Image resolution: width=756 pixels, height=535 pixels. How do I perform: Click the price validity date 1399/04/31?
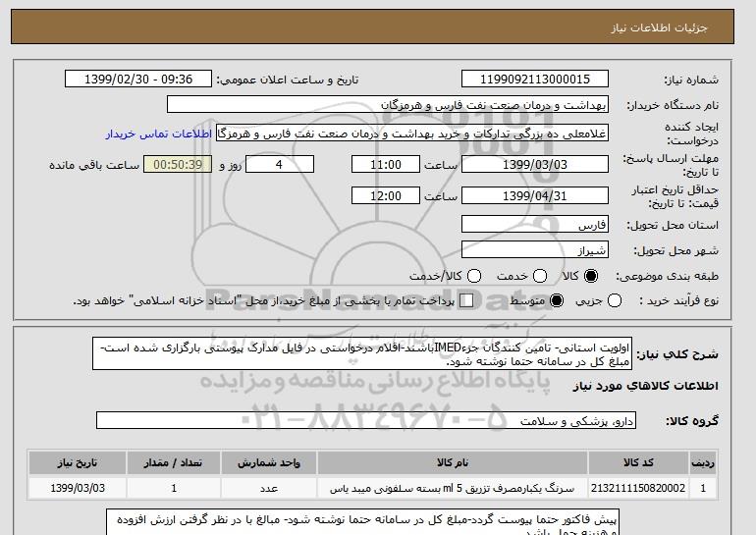pyautogui.click(x=535, y=195)
